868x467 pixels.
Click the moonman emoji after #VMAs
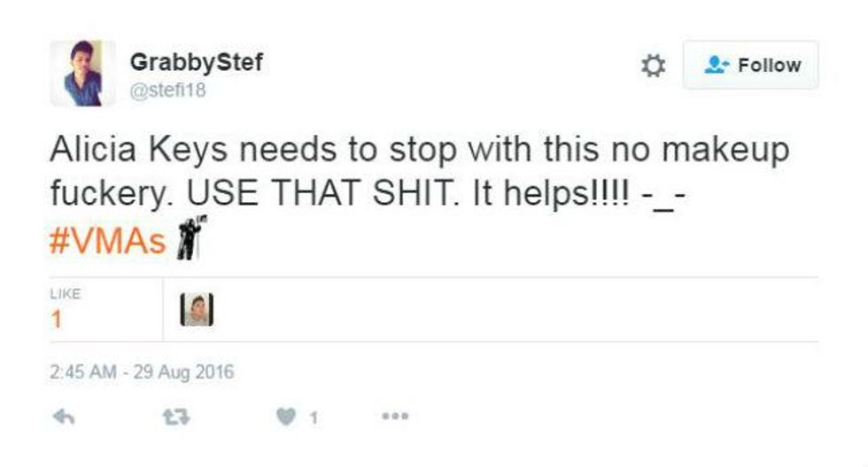point(191,237)
